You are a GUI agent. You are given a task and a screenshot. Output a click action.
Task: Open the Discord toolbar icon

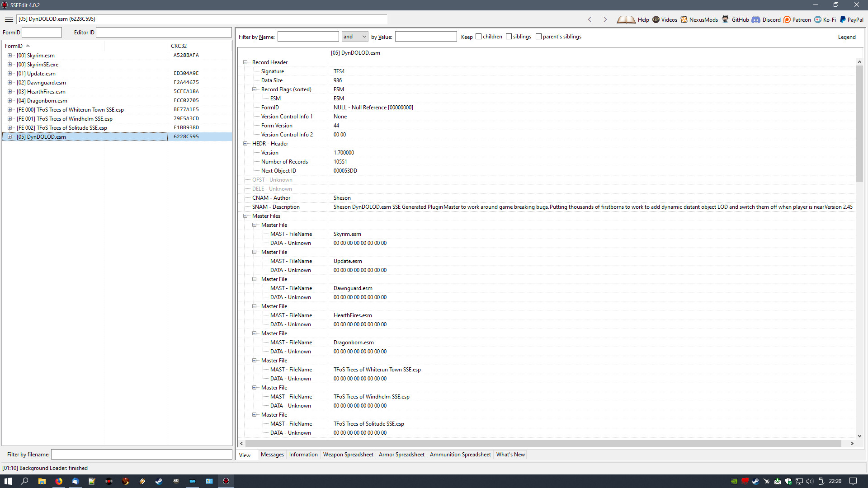756,19
